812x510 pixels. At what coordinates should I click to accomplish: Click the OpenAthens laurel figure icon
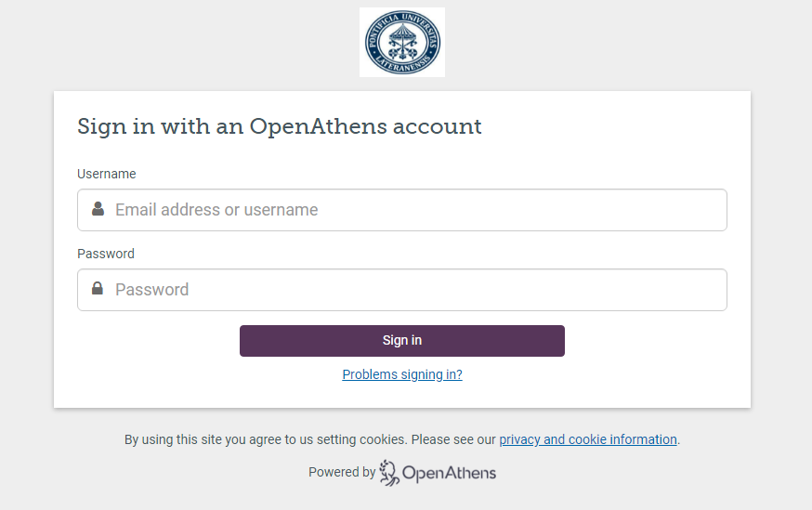pyautogui.click(x=389, y=472)
